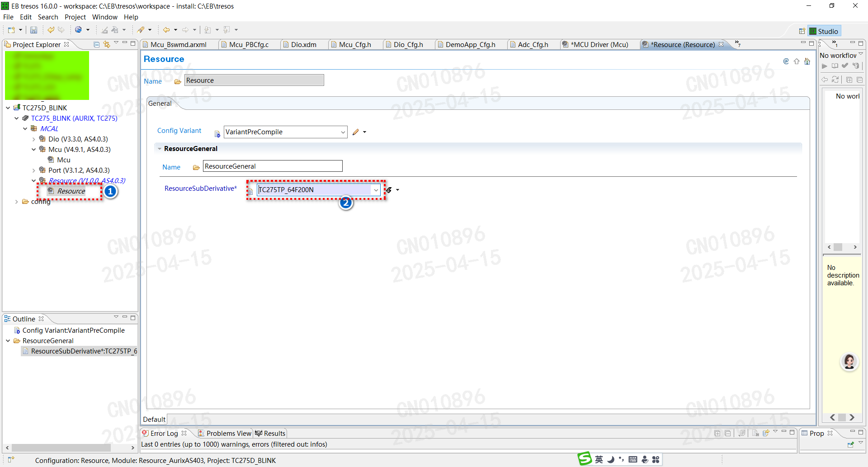
Task: Open the Config Variant dropdown
Action: 343,132
